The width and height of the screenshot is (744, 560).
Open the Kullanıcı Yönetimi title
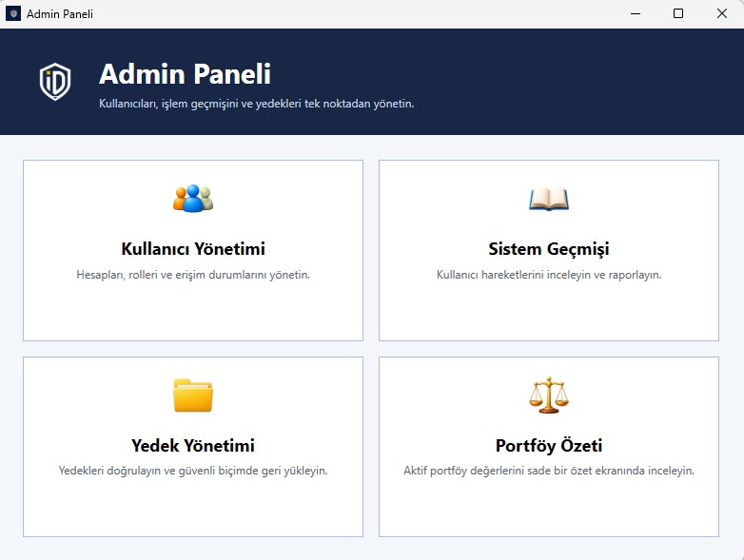tap(193, 249)
